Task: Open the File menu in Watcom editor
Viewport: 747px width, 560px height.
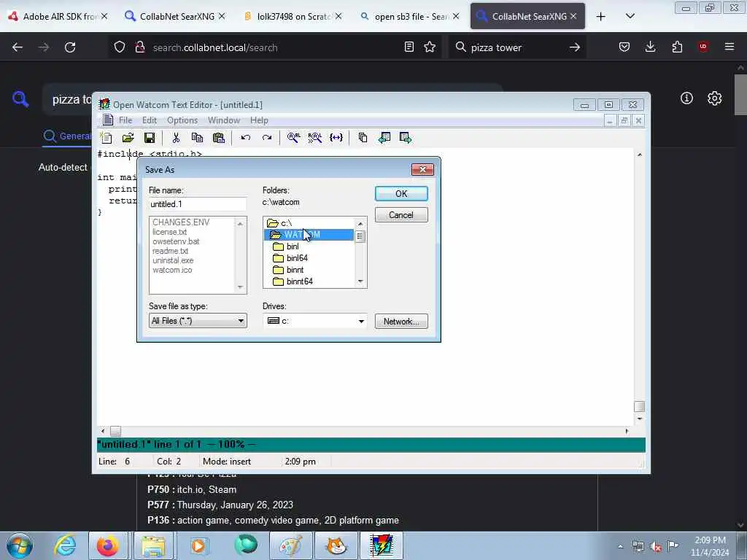Action: (x=125, y=120)
